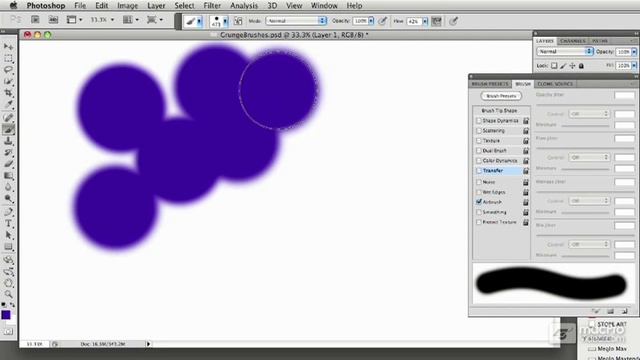The width and height of the screenshot is (640, 360).
Task: Select the Crop tool
Action: coord(8,93)
